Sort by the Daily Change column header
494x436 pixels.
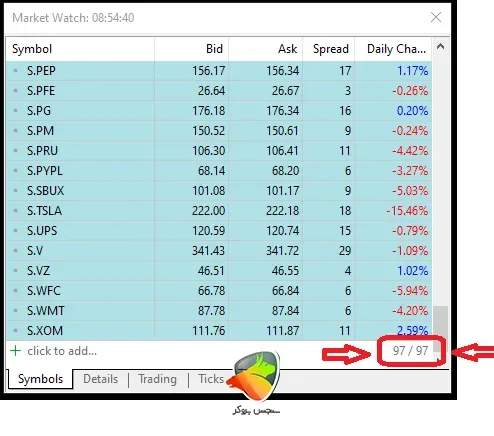coord(393,49)
